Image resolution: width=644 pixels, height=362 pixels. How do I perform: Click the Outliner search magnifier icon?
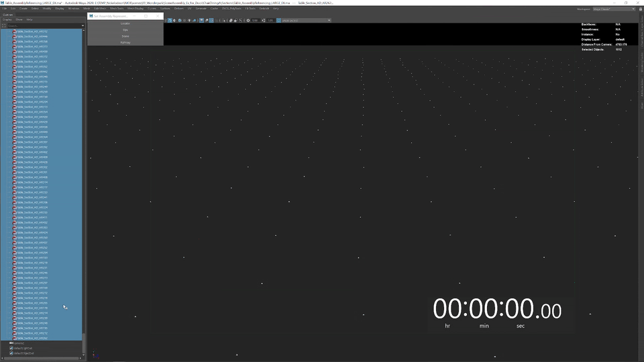(3, 25)
